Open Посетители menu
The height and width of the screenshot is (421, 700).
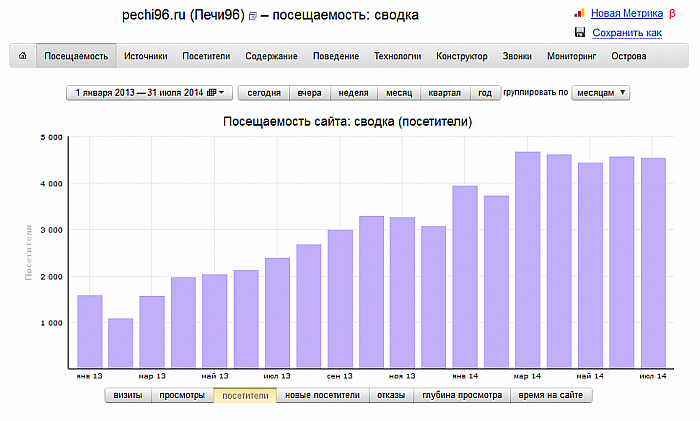tap(206, 56)
